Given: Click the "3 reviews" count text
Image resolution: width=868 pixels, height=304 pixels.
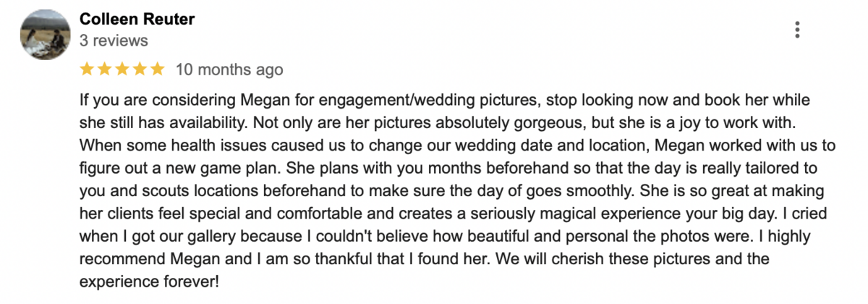Looking at the screenshot, I should (x=114, y=40).
